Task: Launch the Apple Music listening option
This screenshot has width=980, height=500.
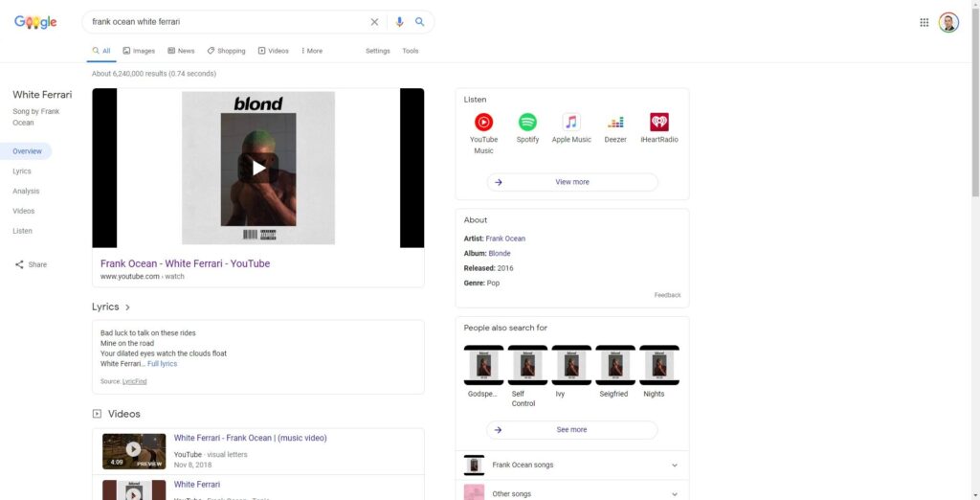Action: click(x=571, y=123)
